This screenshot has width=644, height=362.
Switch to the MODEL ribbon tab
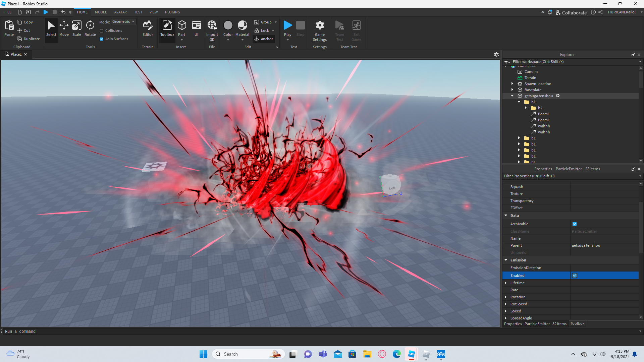(x=101, y=12)
